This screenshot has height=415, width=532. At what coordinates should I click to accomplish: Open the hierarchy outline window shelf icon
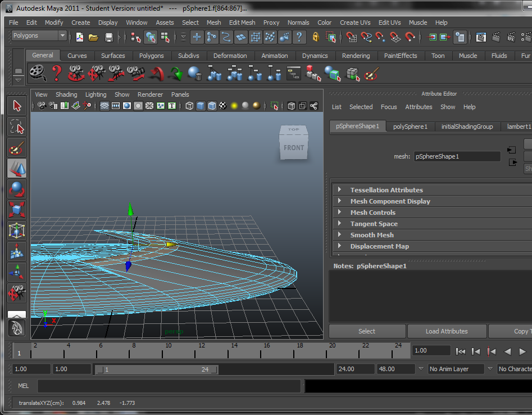pyautogui.click(x=293, y=73)
